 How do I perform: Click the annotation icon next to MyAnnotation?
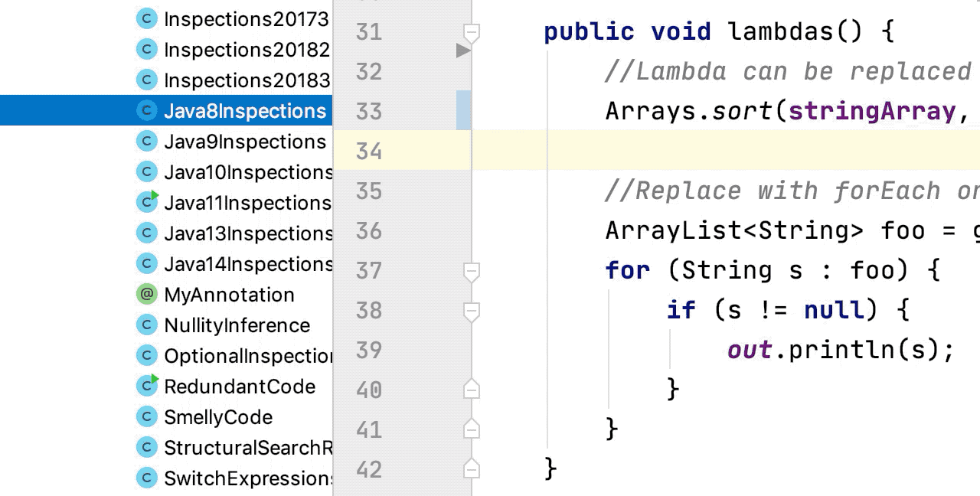click(146, 294)
